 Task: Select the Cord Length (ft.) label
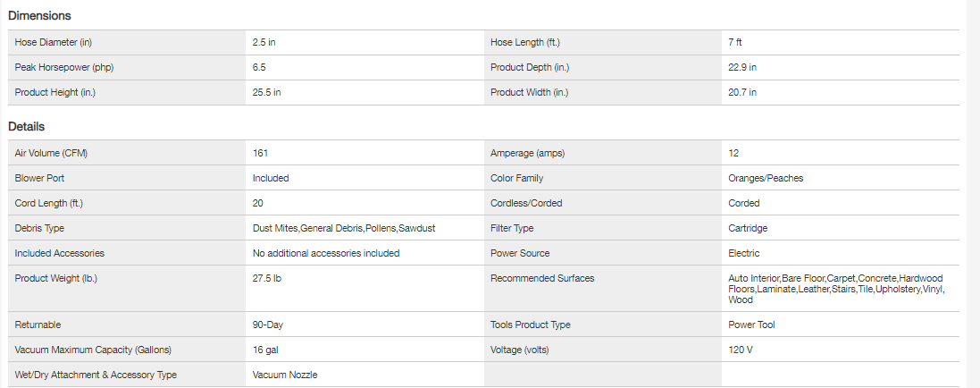50,203
